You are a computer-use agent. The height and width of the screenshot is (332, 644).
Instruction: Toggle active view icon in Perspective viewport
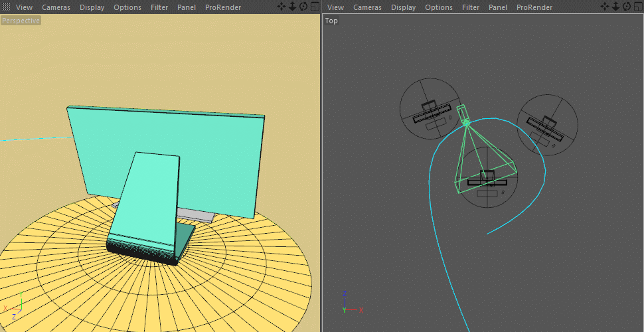pyautogui.click(x=315, y=6)
